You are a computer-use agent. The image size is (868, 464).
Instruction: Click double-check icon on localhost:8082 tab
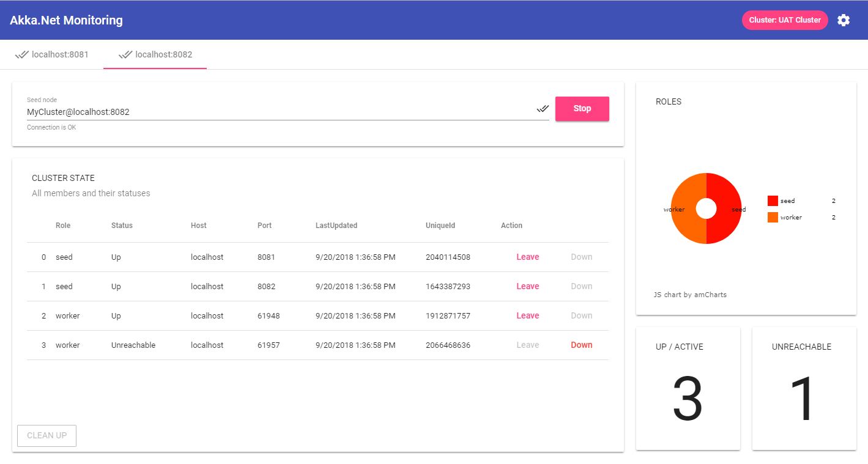(125, 54)
